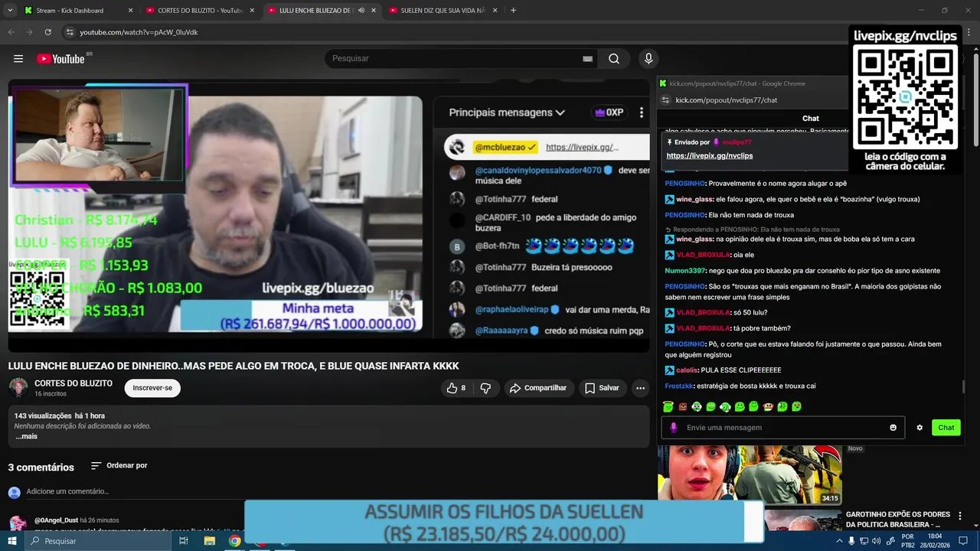Go to the YouTube home logo
The height and width of the screenshot is (551, 980).
(x=60, y=59)
